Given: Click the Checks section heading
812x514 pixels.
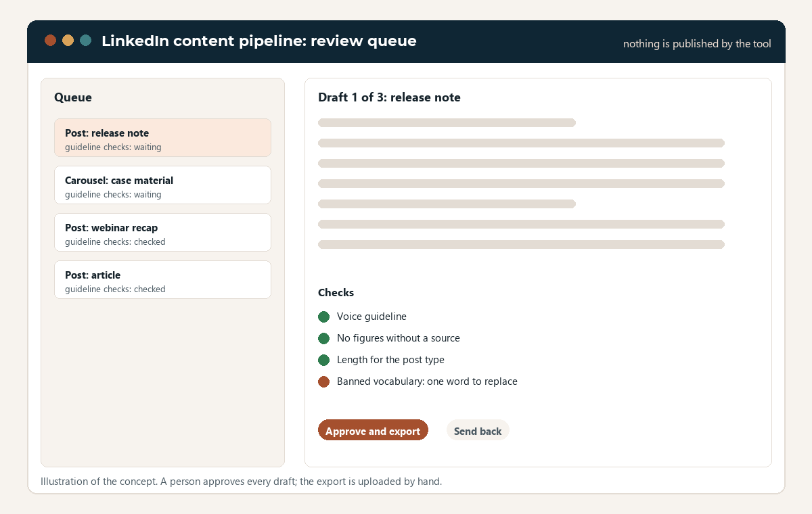Looking at the screenshot, I should (336, 293).
